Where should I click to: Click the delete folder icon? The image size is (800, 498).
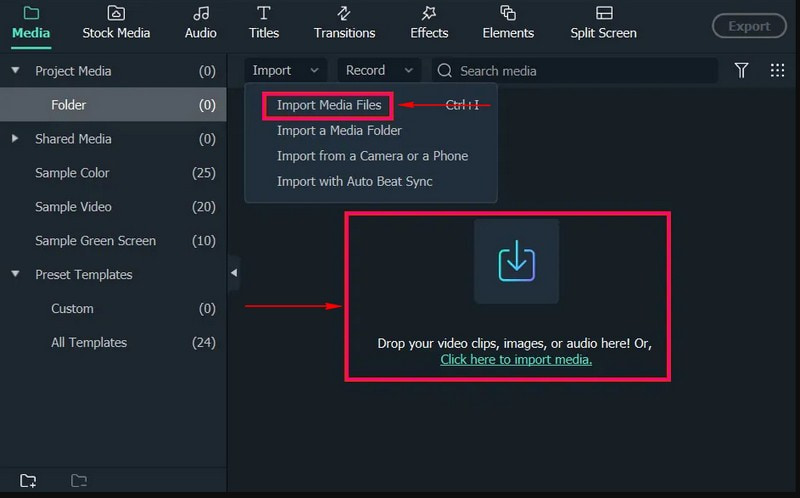click(x=79, y=481)
